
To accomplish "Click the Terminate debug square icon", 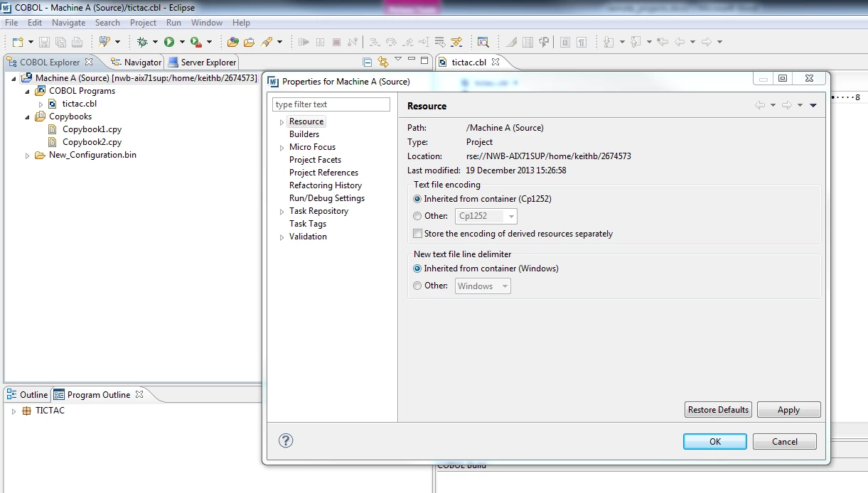I will click(337, 42).
